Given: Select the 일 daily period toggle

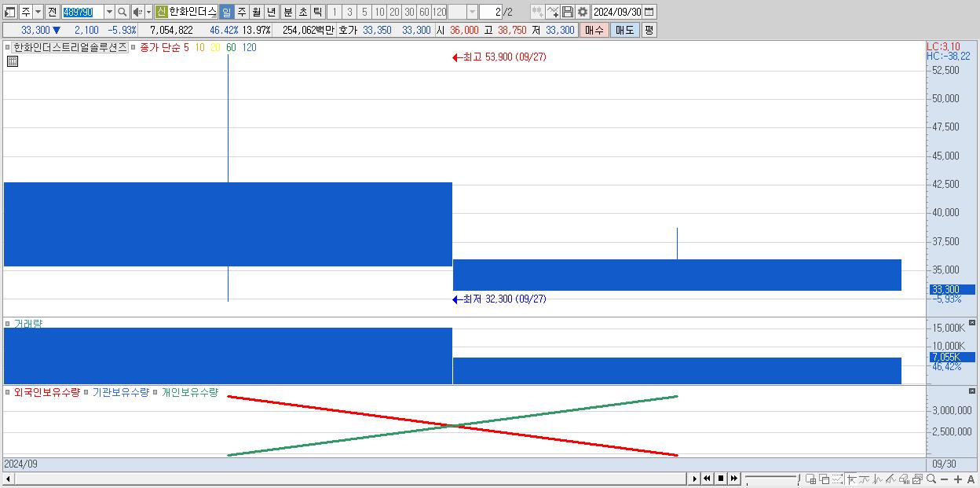Looking at the screenshot, I should point(227,12).
